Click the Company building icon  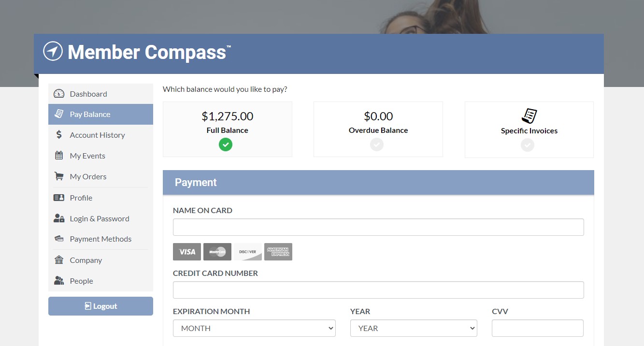pos(59,260)
